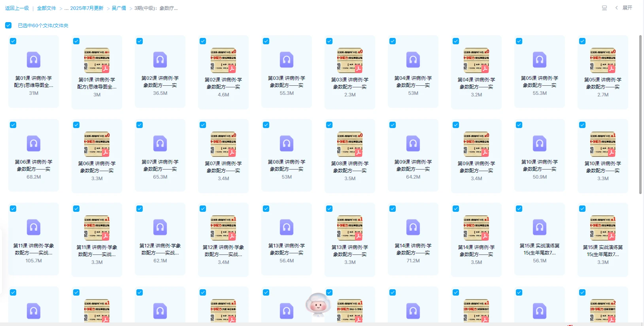This screenshot has width=644, height=326.
Task: Expand the side panel via 展开 chevron
Action: [616, 8]
